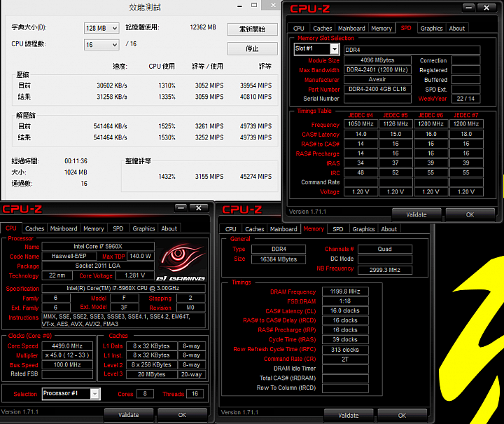Click the overall rating 45274 MIPS value
Image resolution: width=504 pixels, height=424 pixels.
coord(256,177)
